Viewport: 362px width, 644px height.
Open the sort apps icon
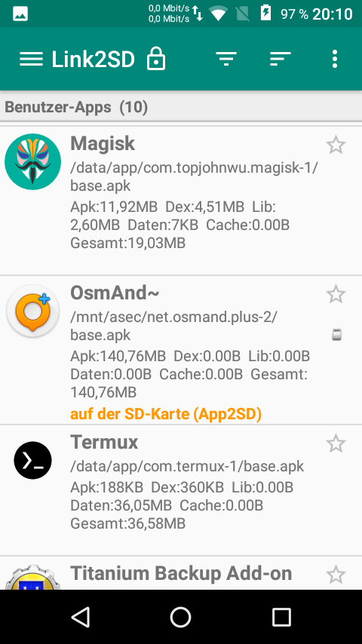pos(281,59)
